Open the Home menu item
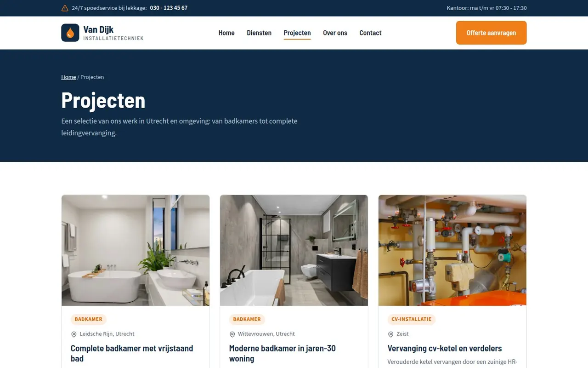588x368 pixels. pyautogui.click(x=226, y=33)
